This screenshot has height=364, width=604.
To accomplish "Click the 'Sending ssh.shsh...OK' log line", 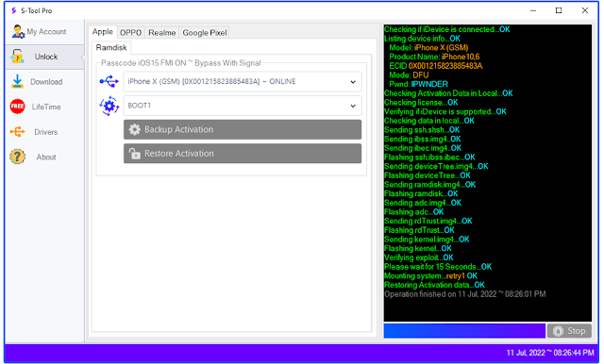I will [x=422, y=130].
